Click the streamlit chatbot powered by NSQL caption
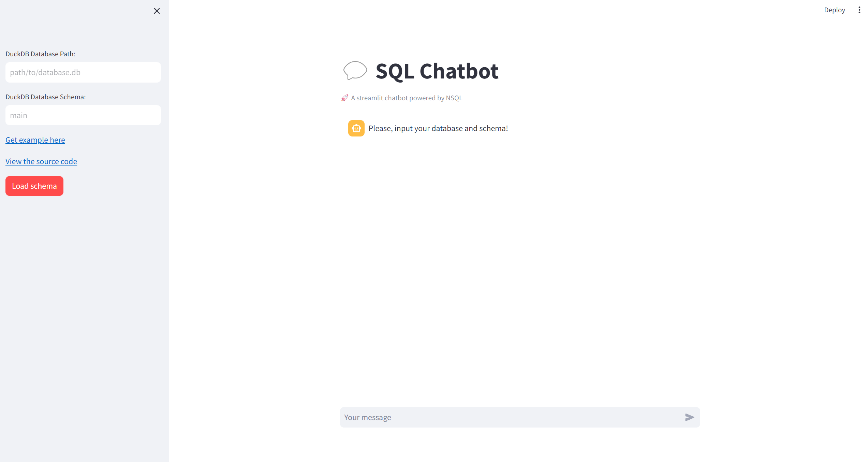Viewport: 868px width, 462px height. point(407,98)
